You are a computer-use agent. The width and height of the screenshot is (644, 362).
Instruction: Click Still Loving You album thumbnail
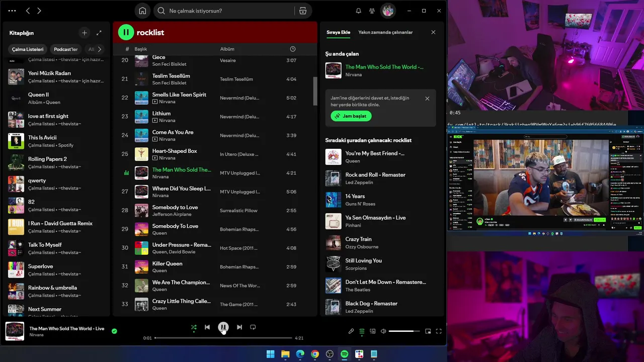333,264
